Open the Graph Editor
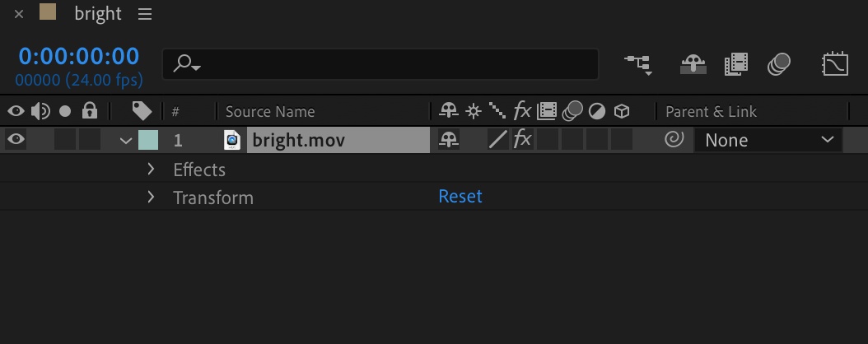Viewport: 868px width, 344px height. [835, 64]
